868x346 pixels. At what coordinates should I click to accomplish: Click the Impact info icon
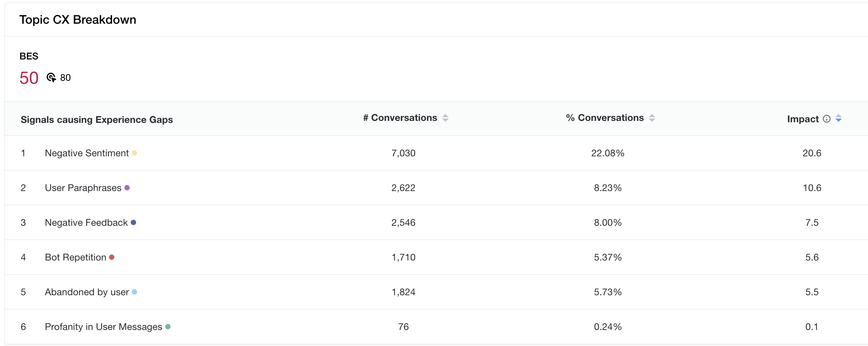pyautogui.click(x=826, y=119)
